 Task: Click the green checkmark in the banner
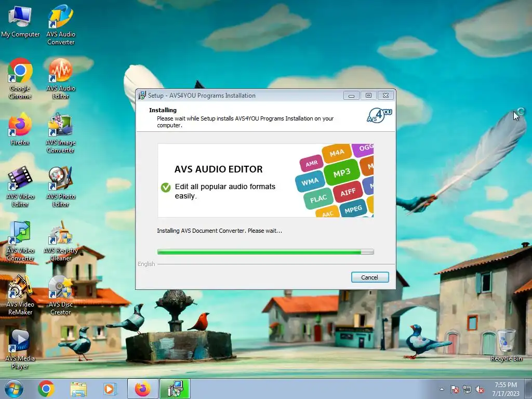(x=166, y=187)
